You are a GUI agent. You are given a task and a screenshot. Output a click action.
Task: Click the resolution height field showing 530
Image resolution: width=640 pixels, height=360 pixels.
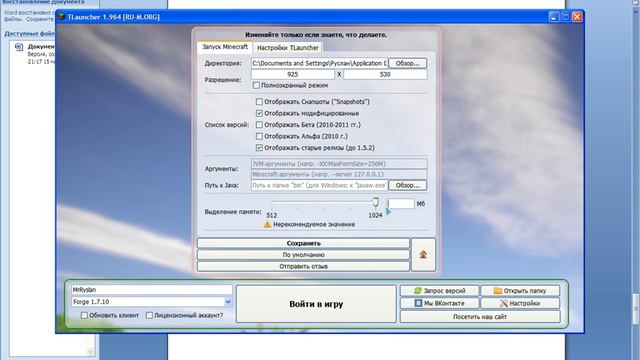point(385,74)
